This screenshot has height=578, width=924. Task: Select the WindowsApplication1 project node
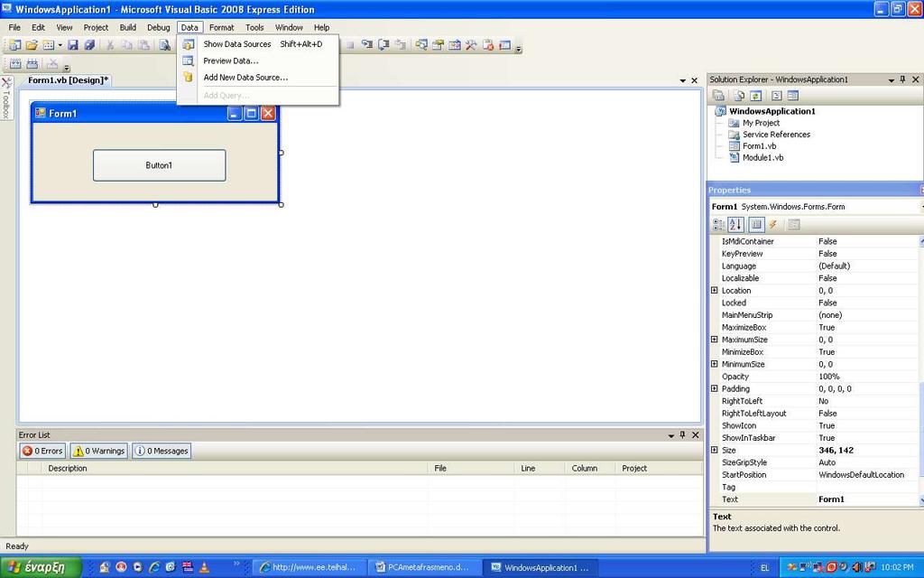(772, 111)
